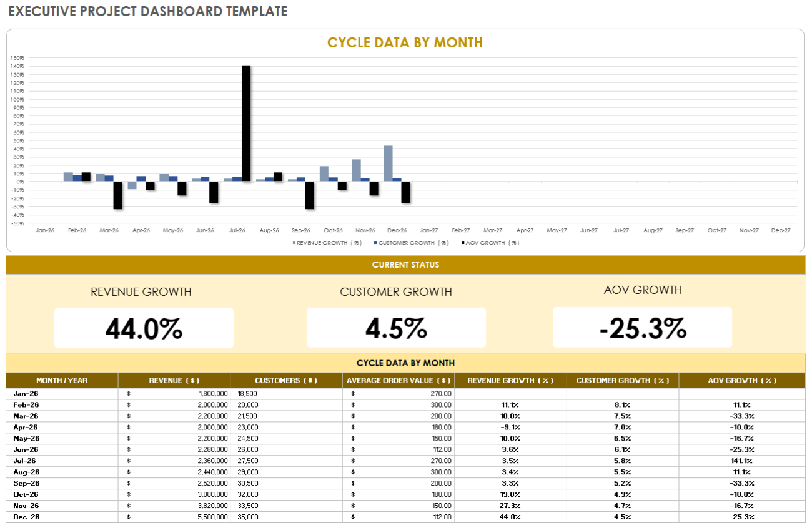Click the CURRENT STATUS banner

[406, 265]
